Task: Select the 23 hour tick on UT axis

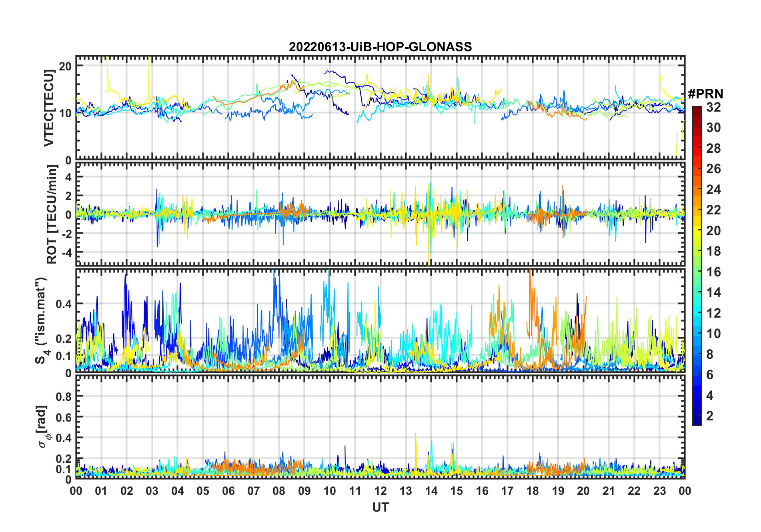Action: pos(660,491)
